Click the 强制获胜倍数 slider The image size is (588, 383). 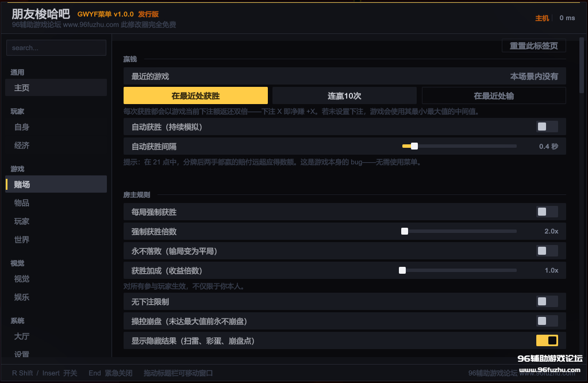click(x=459, y=231)
